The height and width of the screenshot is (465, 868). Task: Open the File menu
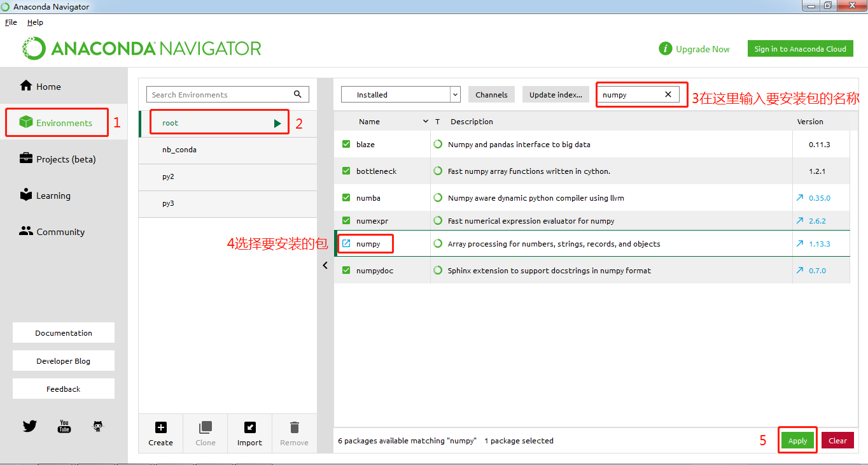(x=11, y=22)
